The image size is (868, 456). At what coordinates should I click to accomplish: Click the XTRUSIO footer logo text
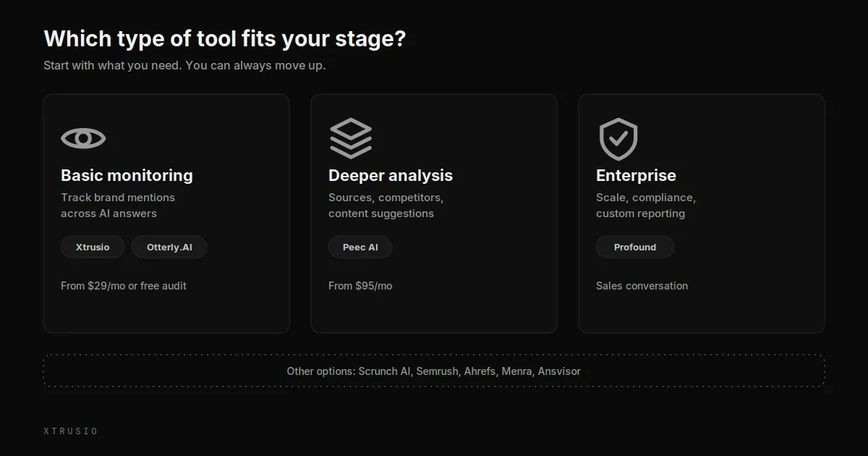[70, 431]
